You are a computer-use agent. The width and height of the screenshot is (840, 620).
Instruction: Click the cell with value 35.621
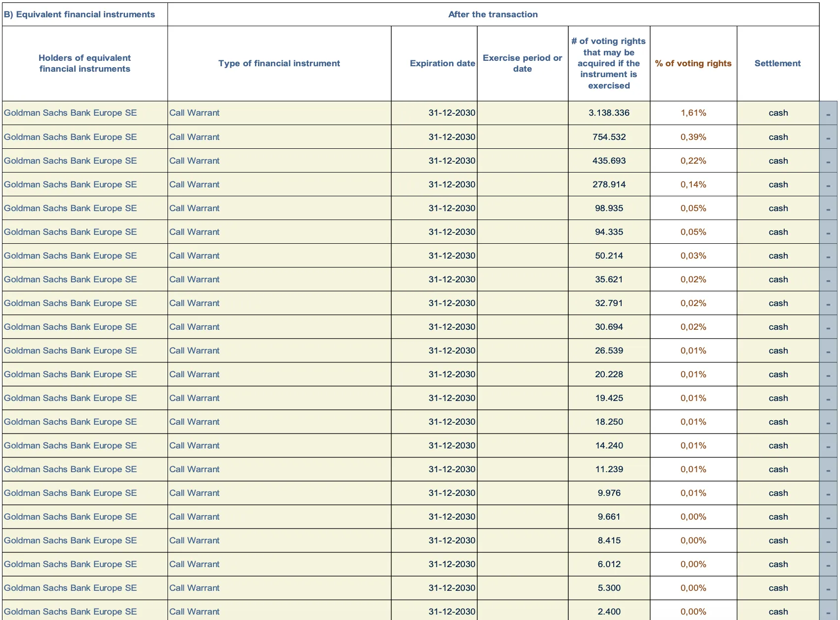pos(609,279)
